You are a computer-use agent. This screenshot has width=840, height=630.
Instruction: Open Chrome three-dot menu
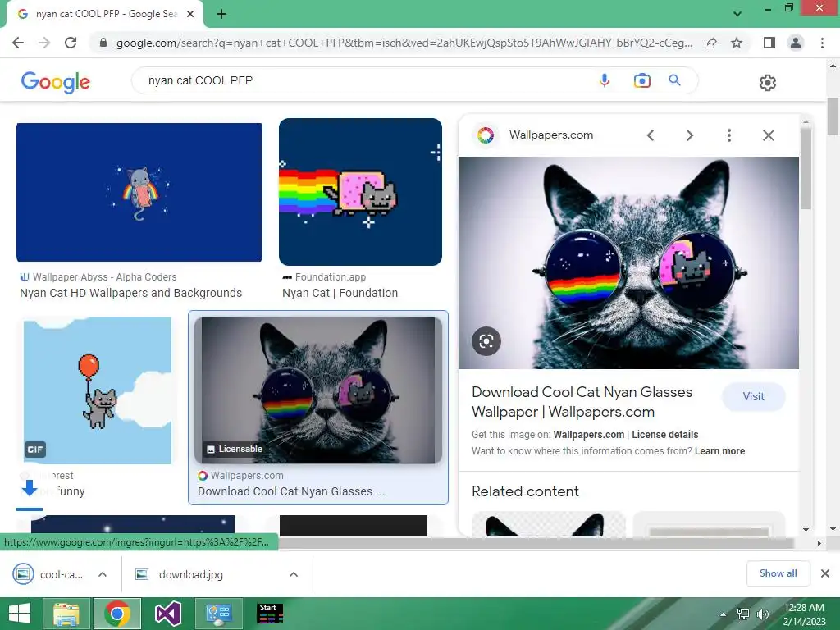coord(822,43)
